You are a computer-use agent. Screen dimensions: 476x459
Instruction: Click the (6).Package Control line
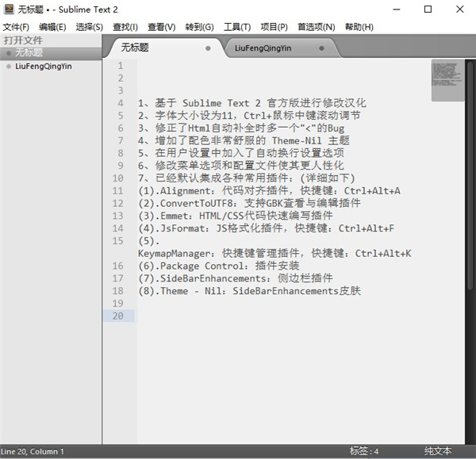click(219, 266)
